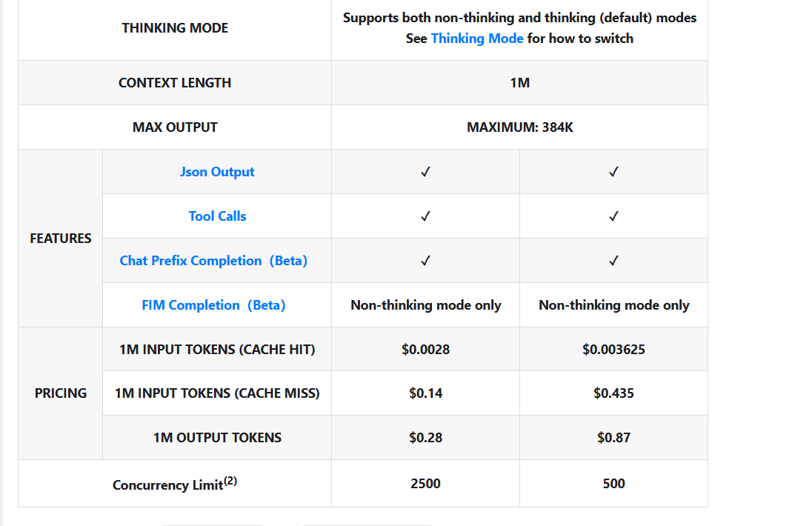Select first-column checkmark for Tool Calls

[x=426, y=216]
